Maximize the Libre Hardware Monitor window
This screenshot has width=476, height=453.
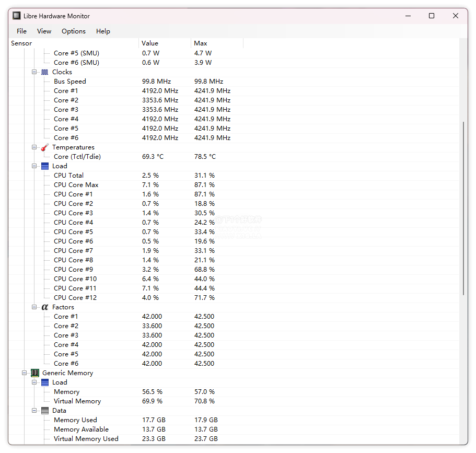(432, 16)
